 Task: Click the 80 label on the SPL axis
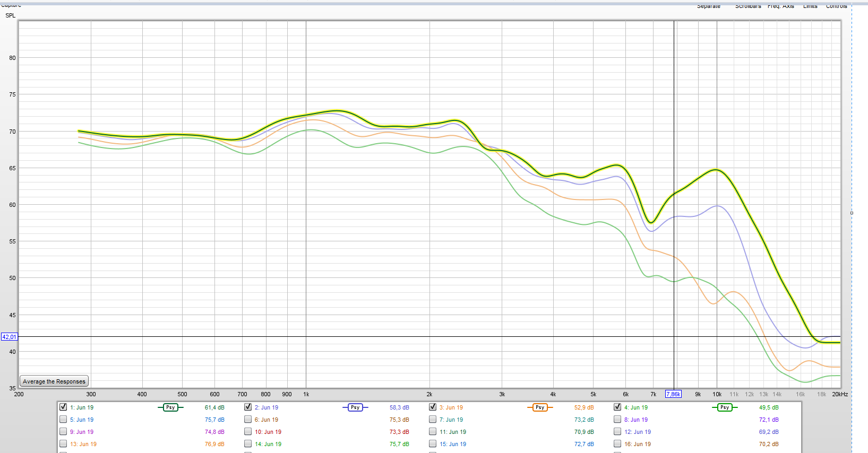(13, 58)
